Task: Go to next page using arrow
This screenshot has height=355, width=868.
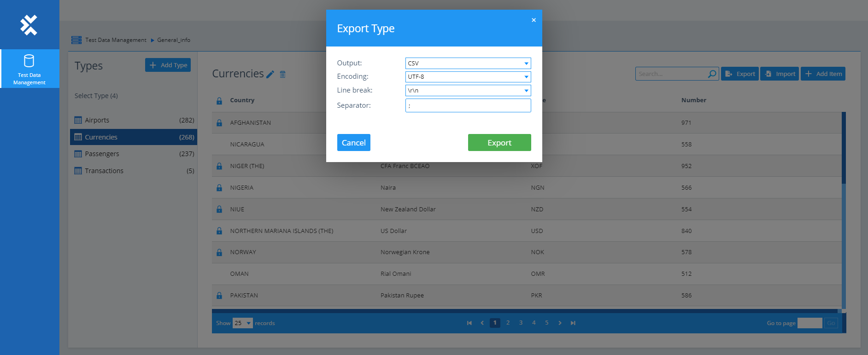Action: (560, 323)
